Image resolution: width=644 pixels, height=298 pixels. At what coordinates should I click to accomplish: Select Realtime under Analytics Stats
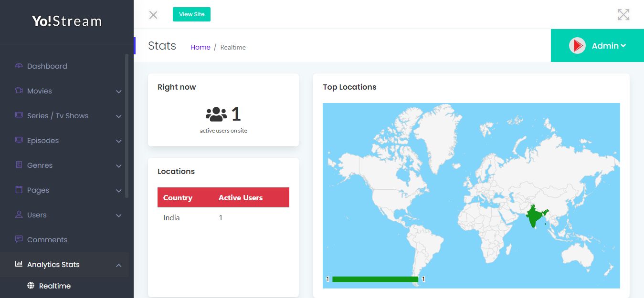[55, 286]
